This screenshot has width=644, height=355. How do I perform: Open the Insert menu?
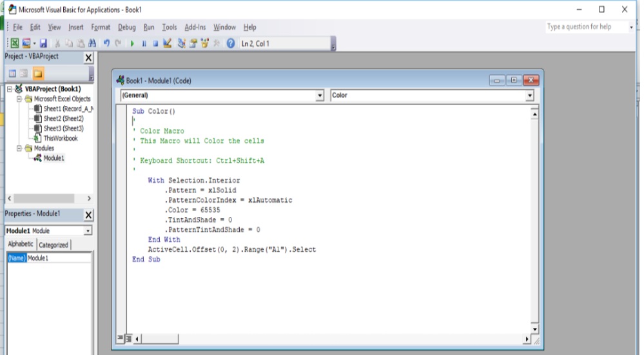75,27
